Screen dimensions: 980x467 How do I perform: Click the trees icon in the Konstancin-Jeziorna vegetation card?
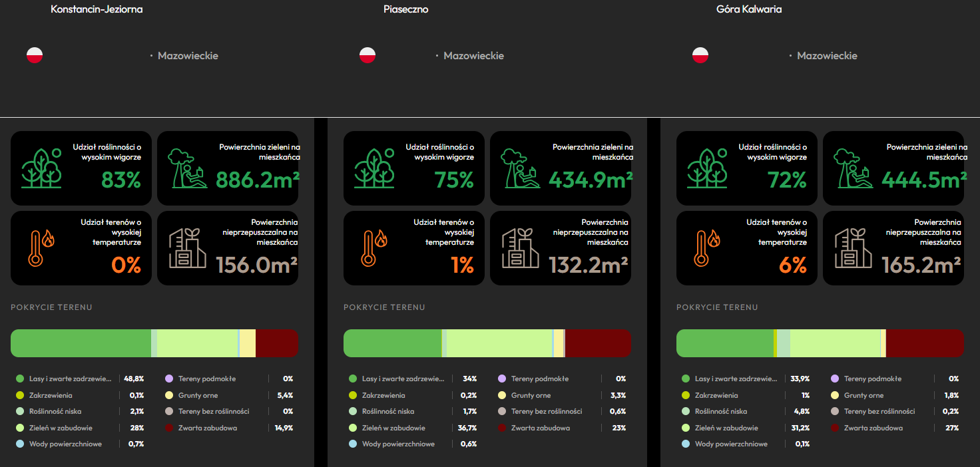41,168
